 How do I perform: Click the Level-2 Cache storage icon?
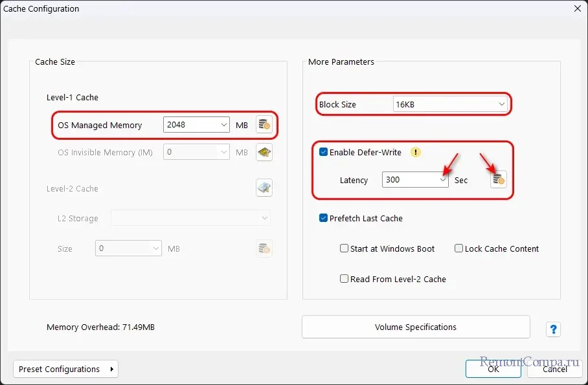click(264, 188)
